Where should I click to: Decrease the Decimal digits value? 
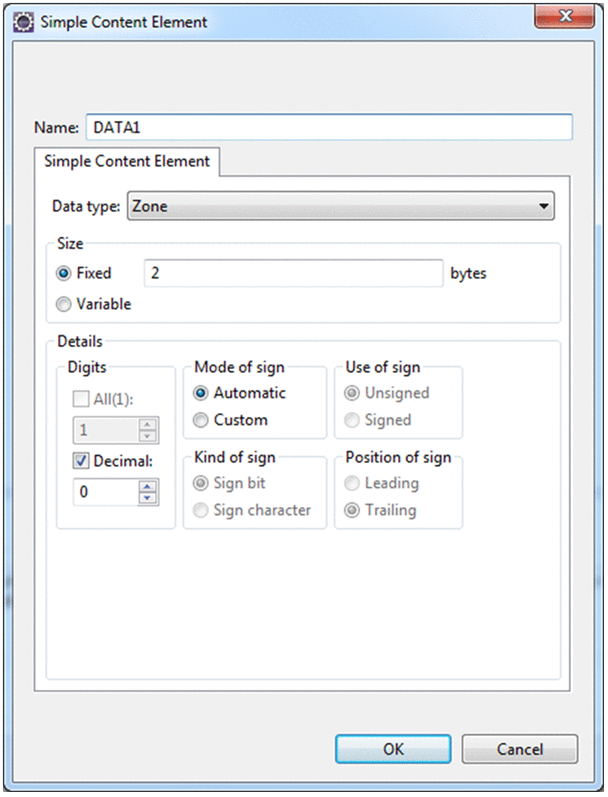pos(148,497)
